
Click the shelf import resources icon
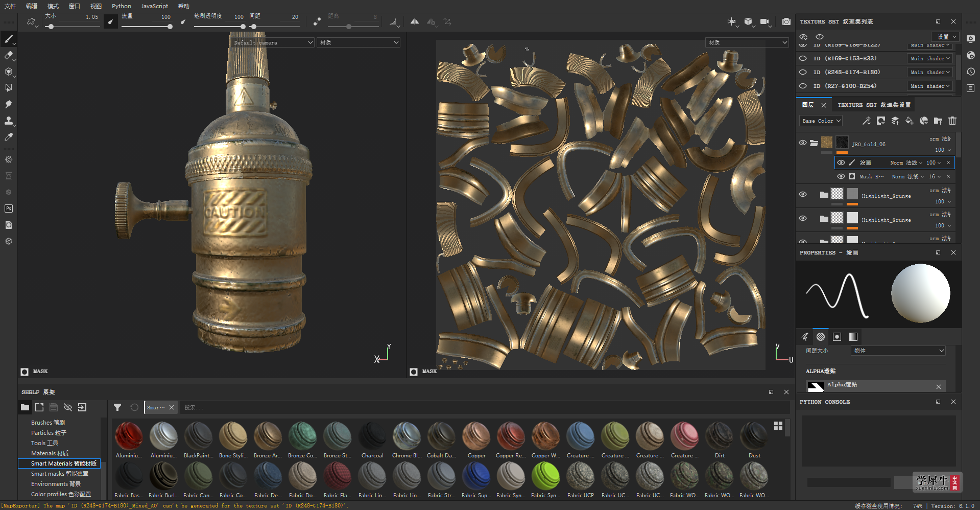click(x=82, y=407)
